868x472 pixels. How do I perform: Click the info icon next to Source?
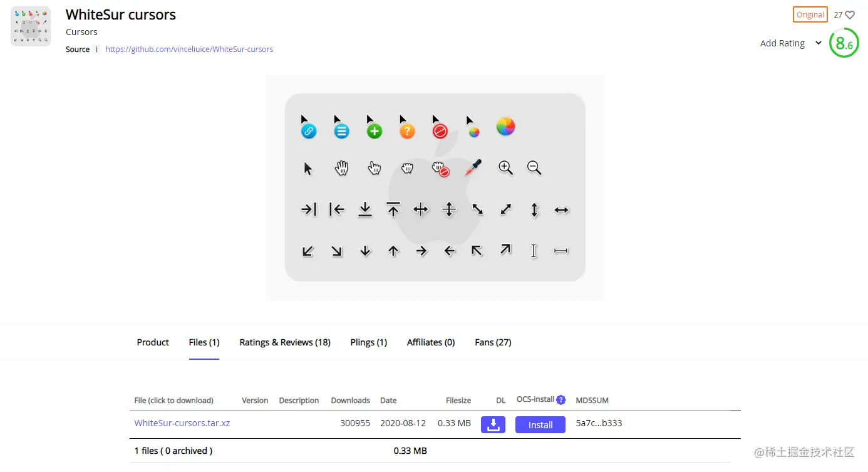pos(96,50)
